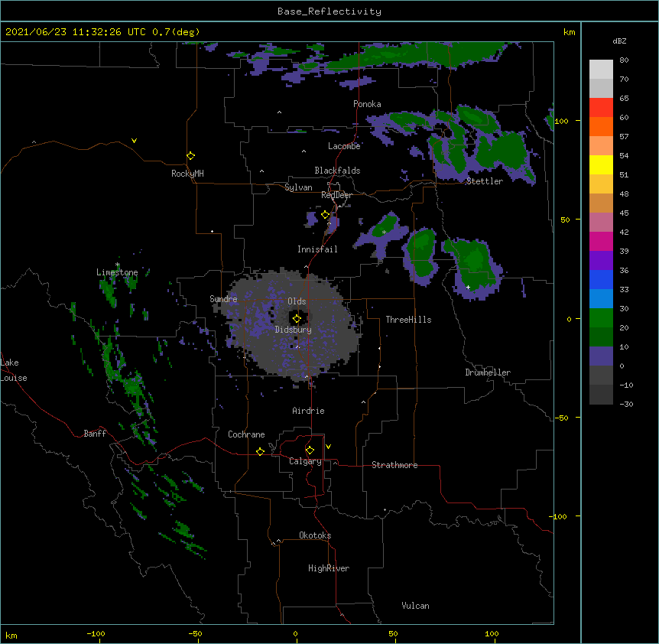This screenshot has width=659, height=644.
Task: Click the purple 10 dBZ legend swatch
Action: tap(601, 356)
